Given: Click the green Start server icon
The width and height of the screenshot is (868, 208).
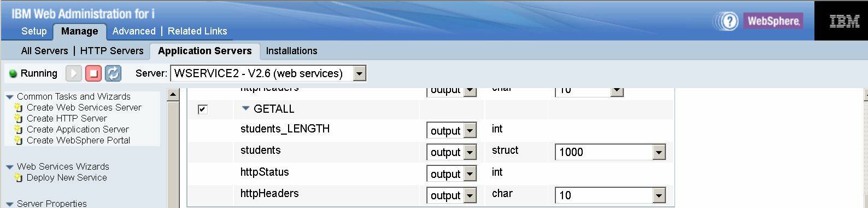Looking at the screenshot, I should coord(74,73).
